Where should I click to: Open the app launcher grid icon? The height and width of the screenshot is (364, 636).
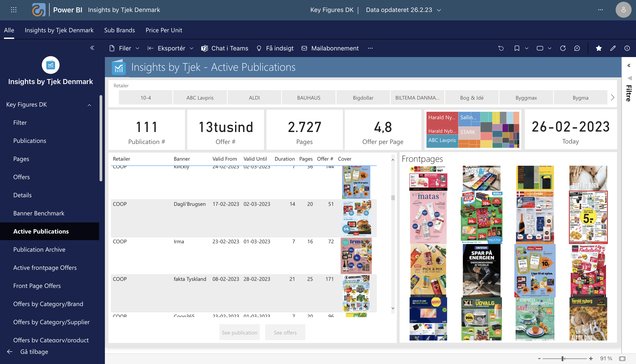[14, 10]
